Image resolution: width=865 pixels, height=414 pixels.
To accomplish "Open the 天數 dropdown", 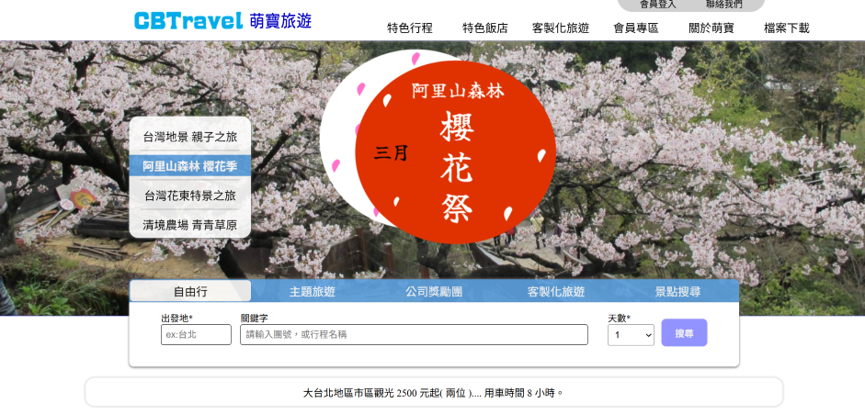I will [x=631, y=335].
